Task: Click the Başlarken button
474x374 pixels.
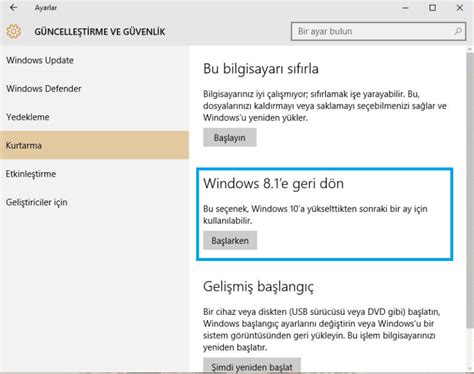Action: (x=230, y=240)
